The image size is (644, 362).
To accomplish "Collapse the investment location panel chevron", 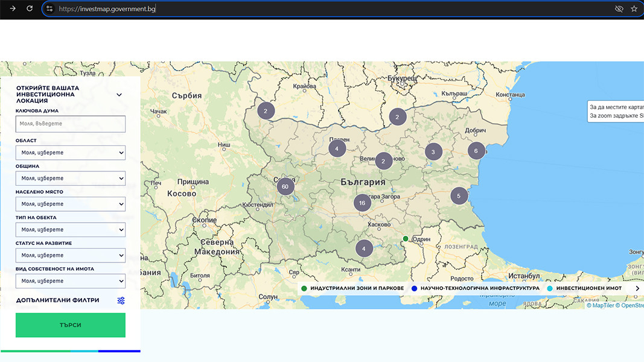I will (120, 95).
